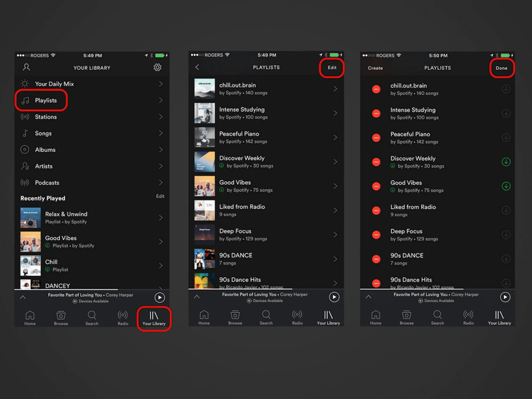The height and width of the screenshot is (399, 532).
Task: Tap Done on right Playlists screen
Action: 501,68
